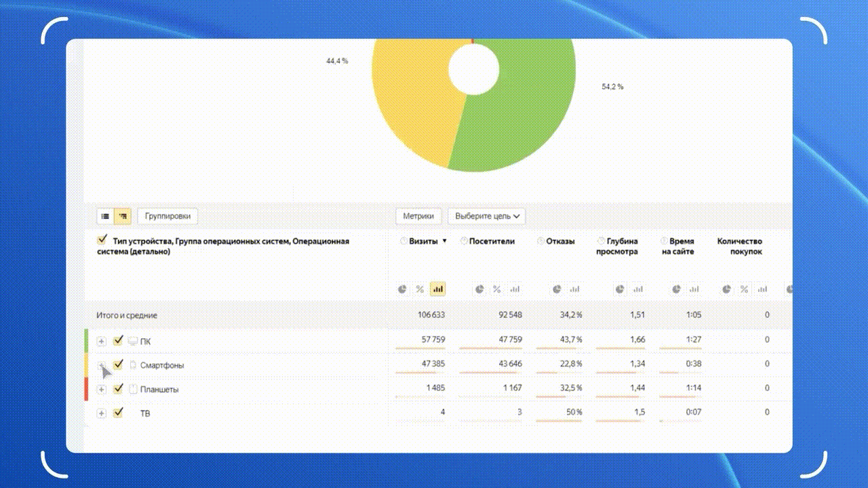Uncheck the Смартфоны row checkbox
This screenshot has width=868, height=488.
119,365
